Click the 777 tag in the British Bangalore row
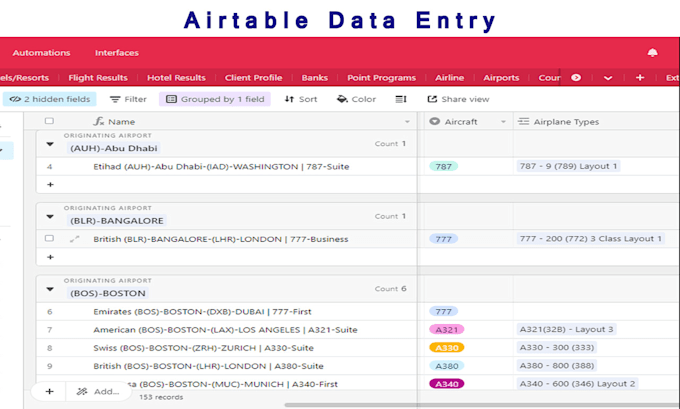 pos(443,239)
